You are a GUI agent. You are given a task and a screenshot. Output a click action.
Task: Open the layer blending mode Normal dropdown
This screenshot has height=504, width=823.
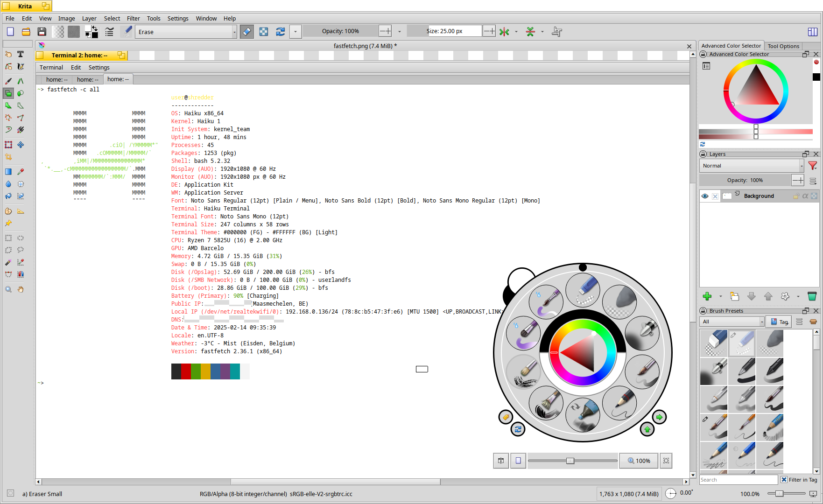pyautogui.click(x=752, y=166)
